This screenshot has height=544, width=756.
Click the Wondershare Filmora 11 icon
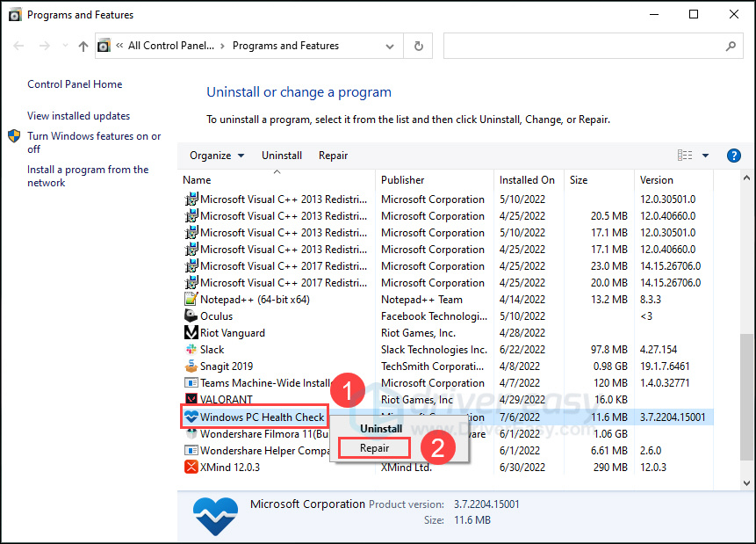coord(191,433)
